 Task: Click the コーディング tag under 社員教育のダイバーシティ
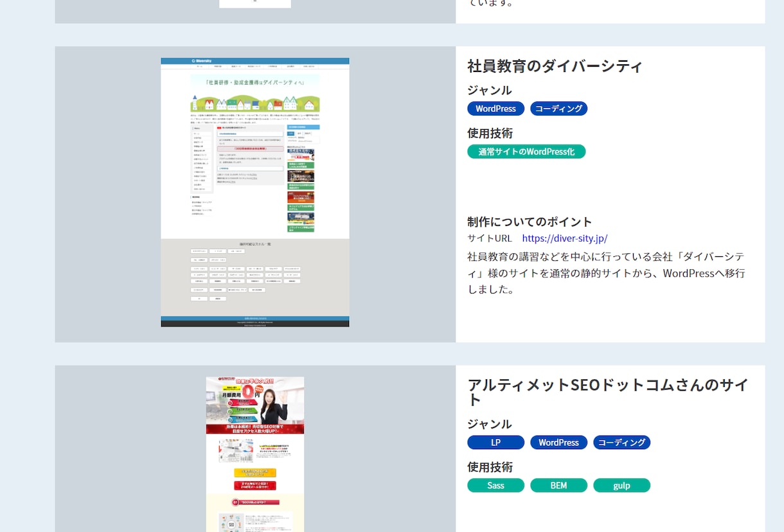[x=558, y=109]
